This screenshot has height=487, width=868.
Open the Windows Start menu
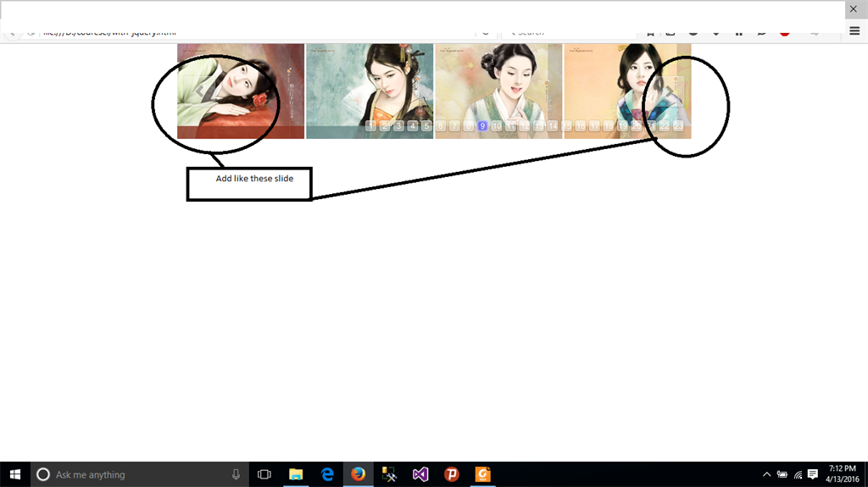(15, 474)
